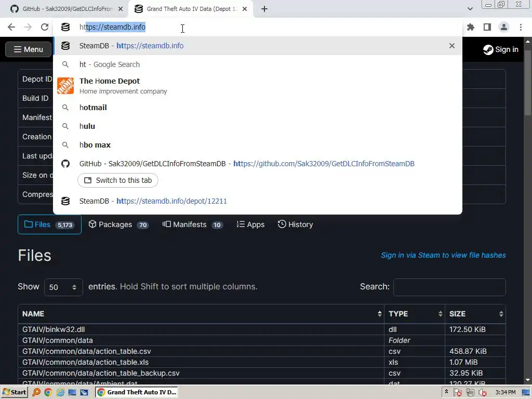
Task: Click the action center flag tray icon
Action: tap(457, 393)
